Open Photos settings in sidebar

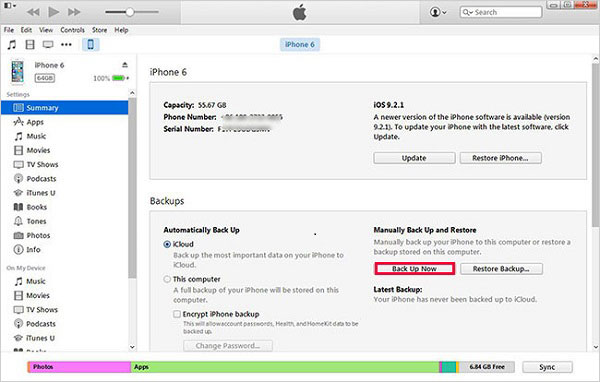[x=38, y=235]
